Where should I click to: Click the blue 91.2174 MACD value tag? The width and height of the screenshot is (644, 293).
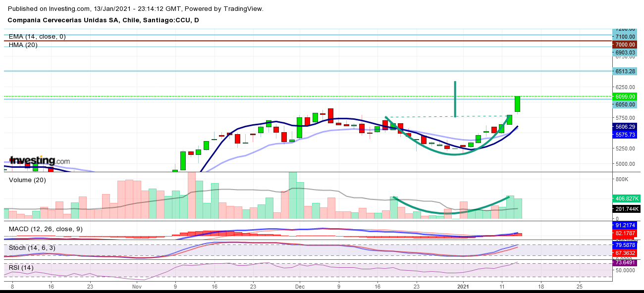pyautogui.click(x=626, y=225)
